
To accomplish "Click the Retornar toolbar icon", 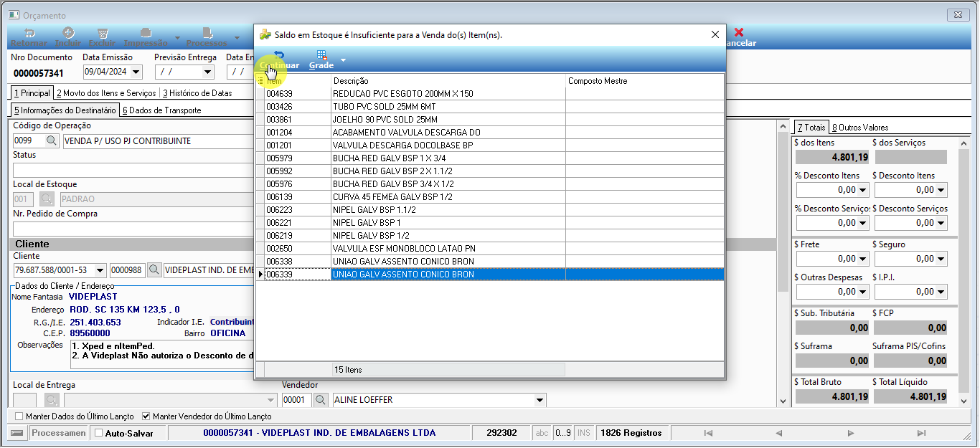I will [x=29, y=37].
